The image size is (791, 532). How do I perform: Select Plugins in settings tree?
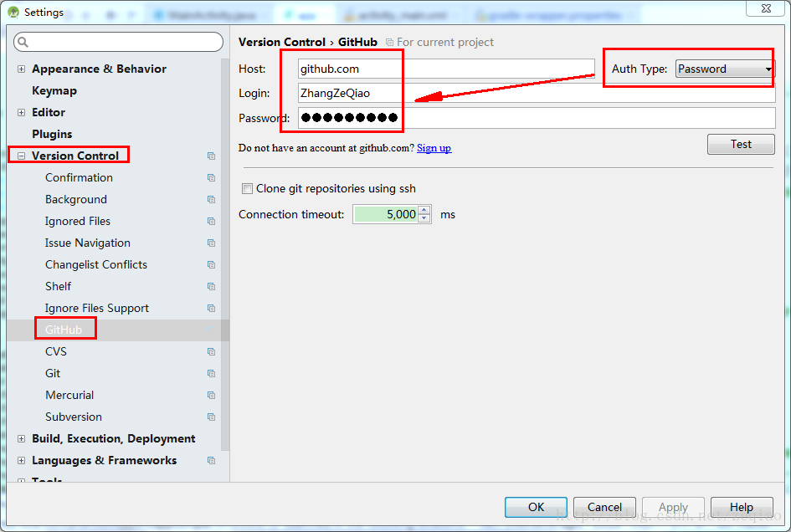(x=52, y=134)
